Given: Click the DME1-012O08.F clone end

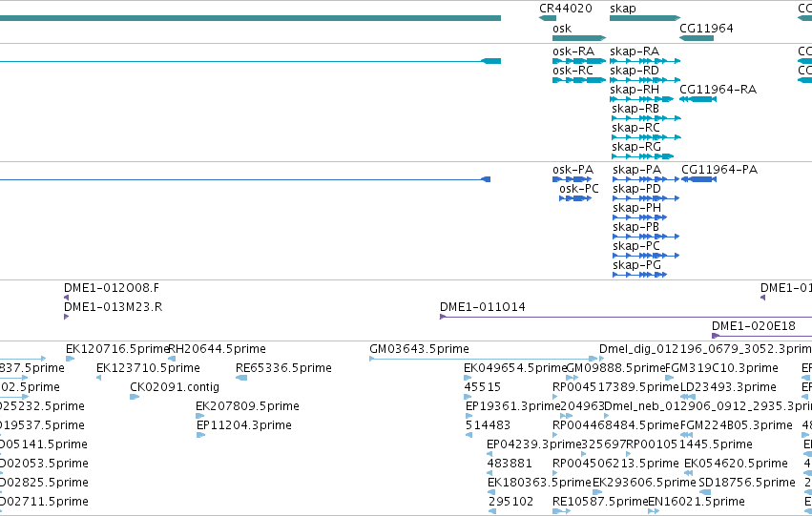Looking at the screenshot, I should 66,298.
